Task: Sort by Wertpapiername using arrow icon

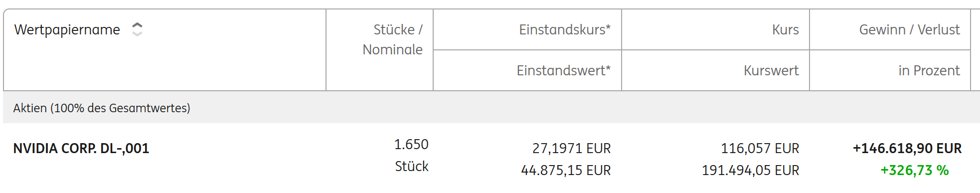Action: point(137,29)
